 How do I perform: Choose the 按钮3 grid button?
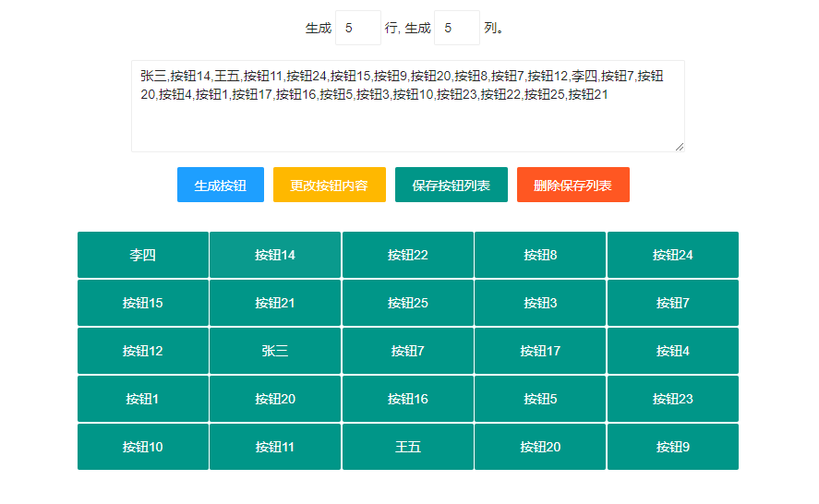click(540, 303)
